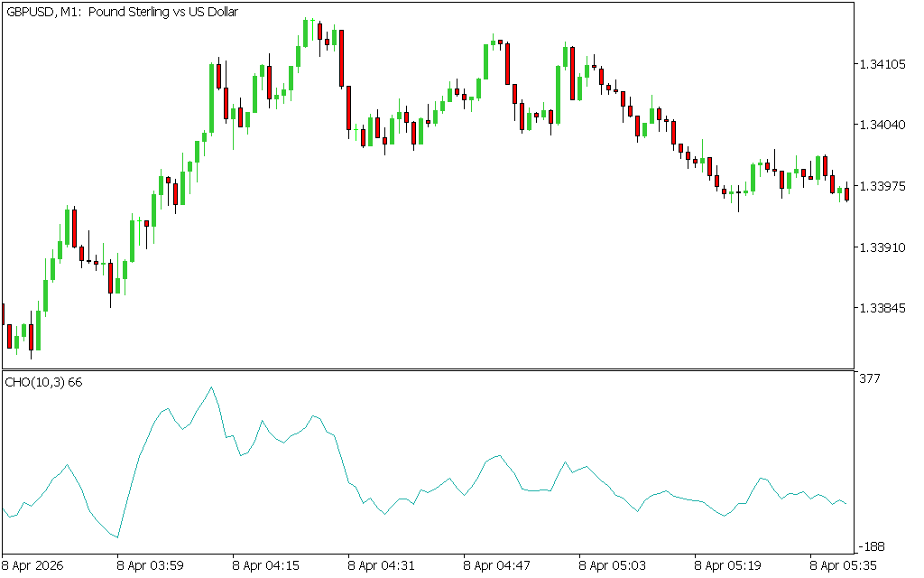
Task: Select the 8 Apr 05:19 time marker
Action: pyautogui.click(x=728, y=566)
